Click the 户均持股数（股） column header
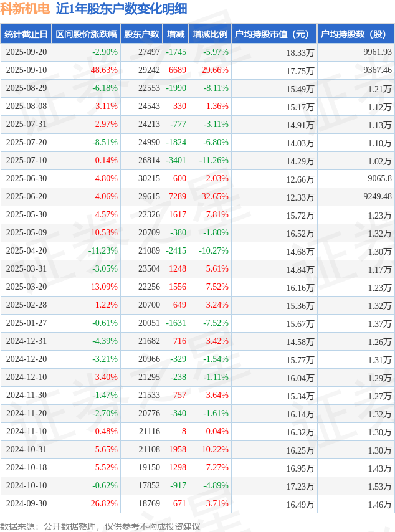Screen dimensions: 395x532 (x=355, y=34)
